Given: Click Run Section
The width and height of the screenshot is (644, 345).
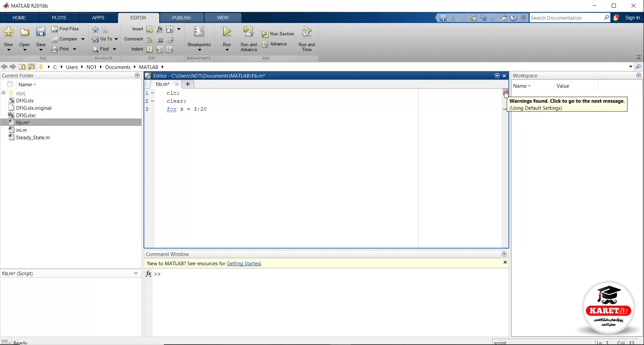Looking at the screenshot, I should click(x=278, y=34).
